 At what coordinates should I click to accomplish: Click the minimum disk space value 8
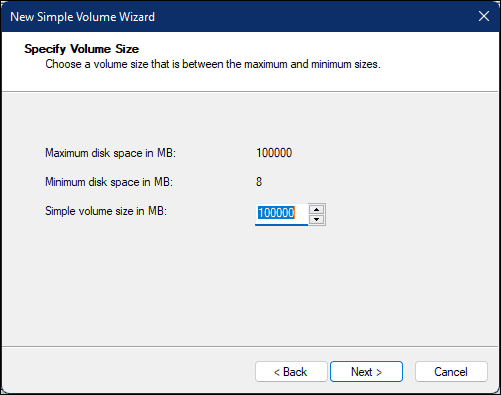pyautogui.click(x=259, y=182)
